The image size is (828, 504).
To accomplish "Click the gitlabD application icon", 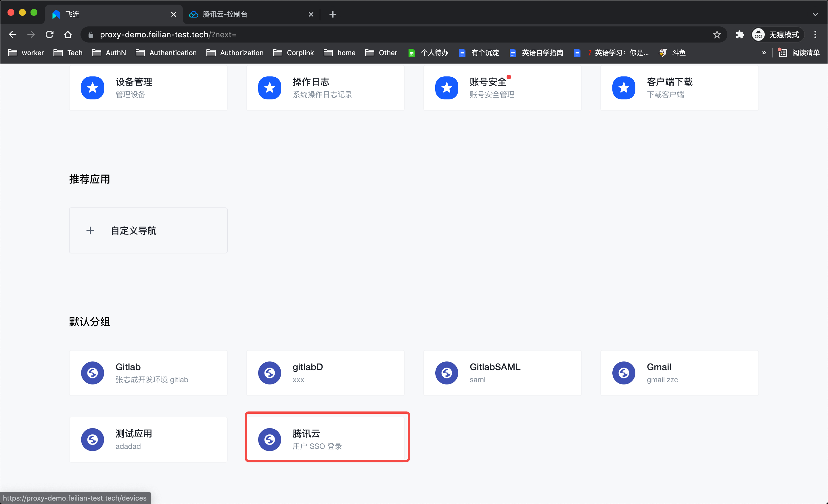I will coord(270,372).
